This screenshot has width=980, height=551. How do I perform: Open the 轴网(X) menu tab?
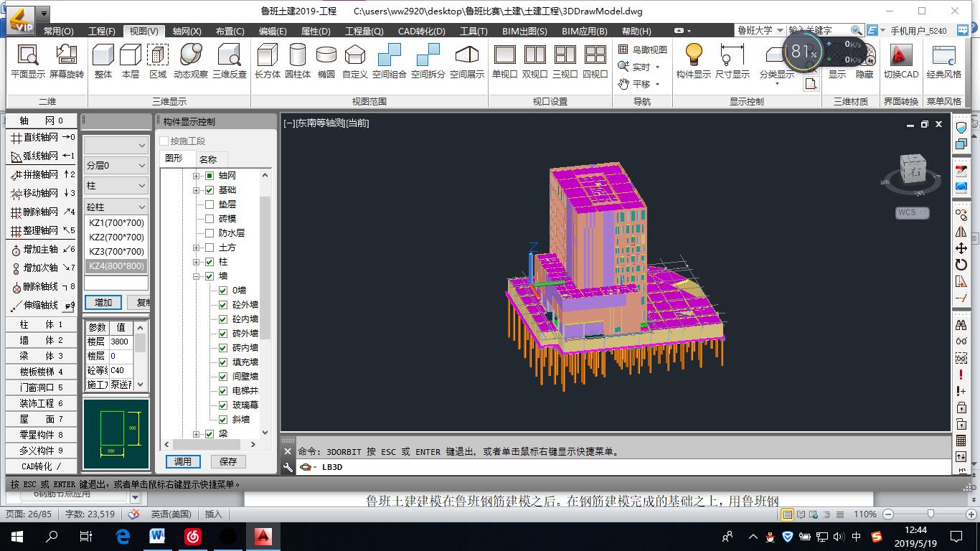[x=187, y=31]
